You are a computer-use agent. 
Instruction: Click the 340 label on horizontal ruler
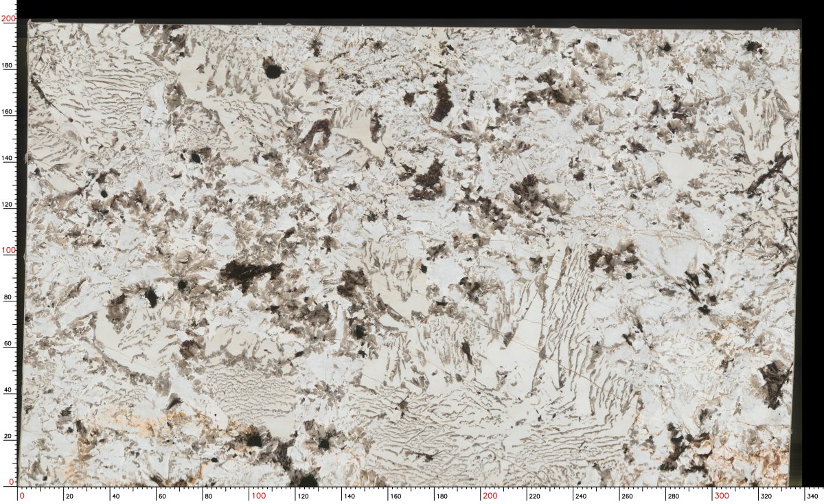tap(814, 496)
